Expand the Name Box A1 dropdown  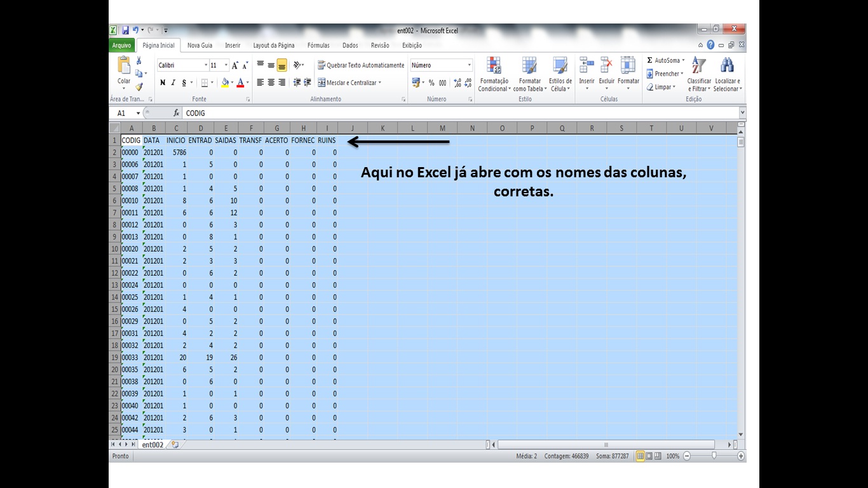[139, 113]
